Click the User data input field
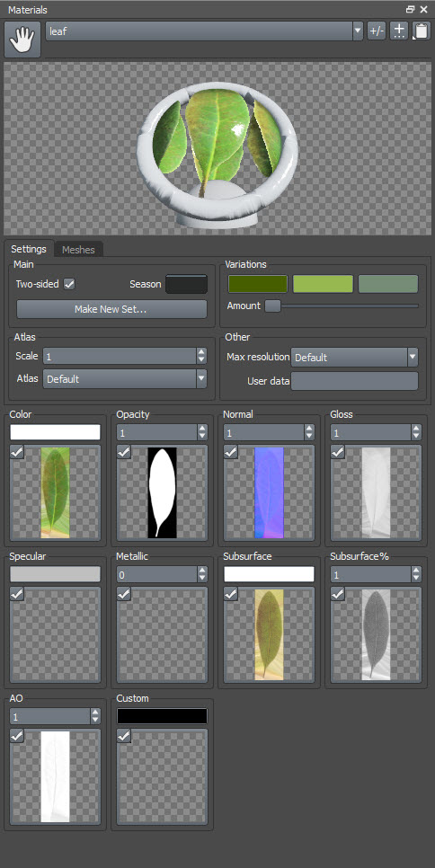Viewport: 435px width, 868px height. [x=354, y=381]
